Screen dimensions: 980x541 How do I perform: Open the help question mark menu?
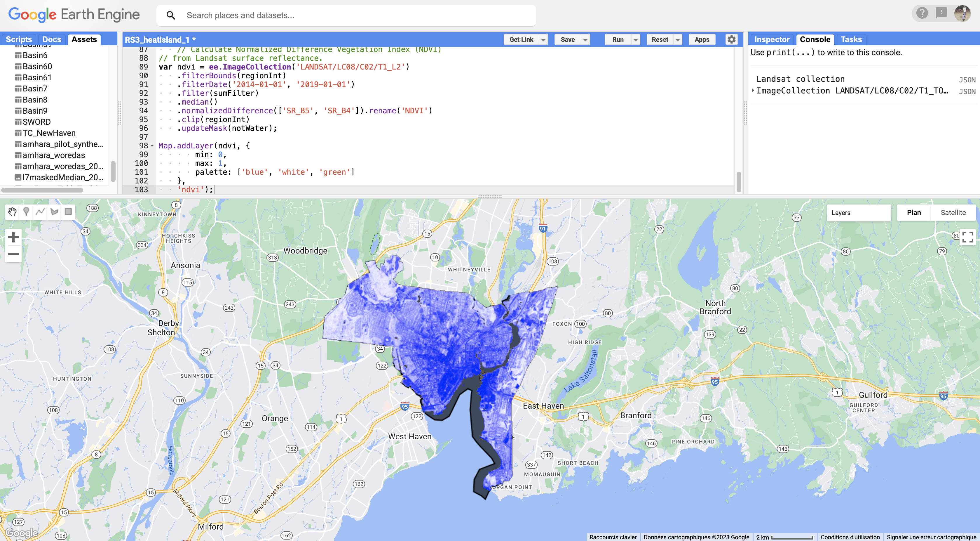click(x=922, y=13)
